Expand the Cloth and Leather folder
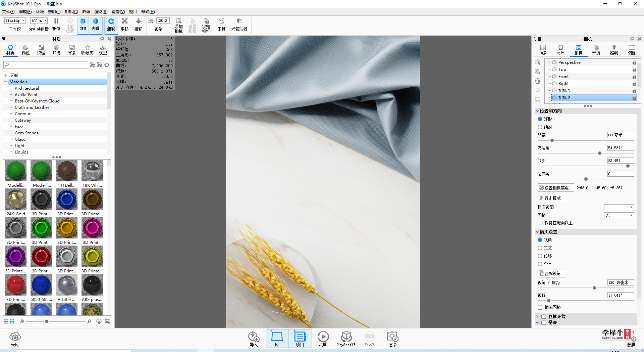The width and height of the screenshot is (644, 352). point(11,107)
